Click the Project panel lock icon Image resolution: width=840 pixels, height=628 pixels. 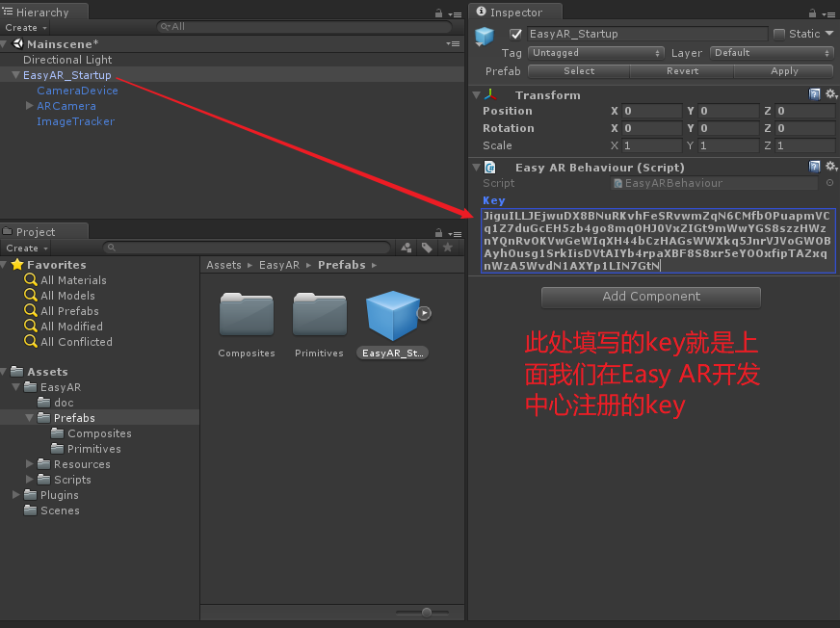pyautogui.click(x=438, y=232)
